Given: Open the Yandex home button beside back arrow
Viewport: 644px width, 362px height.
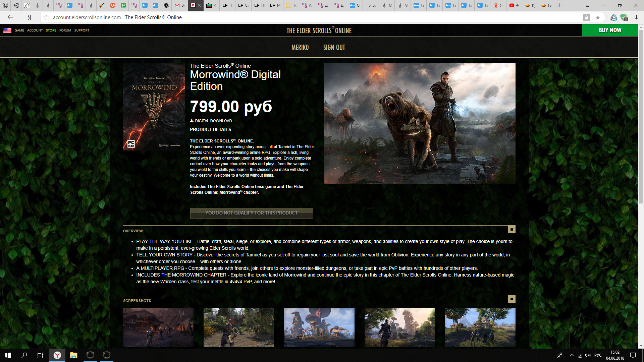Looking at the screenshot, I should click(x=30, y=17).
